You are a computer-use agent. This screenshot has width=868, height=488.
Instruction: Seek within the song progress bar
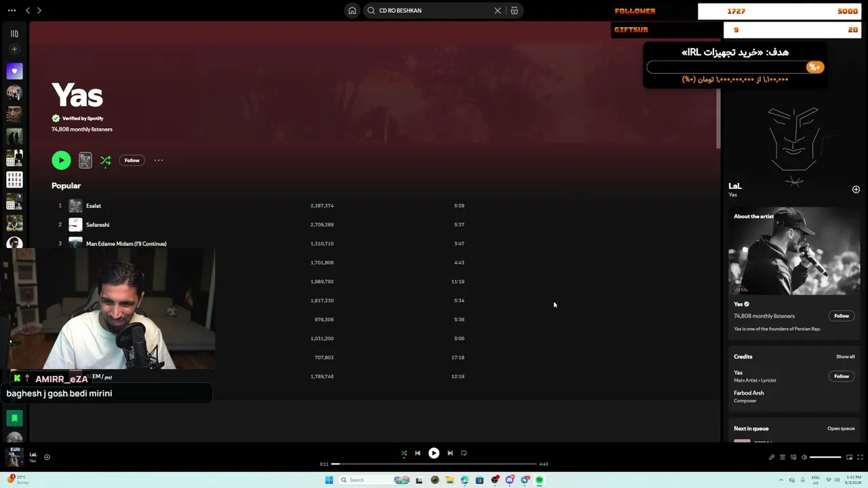click(434, 464)
